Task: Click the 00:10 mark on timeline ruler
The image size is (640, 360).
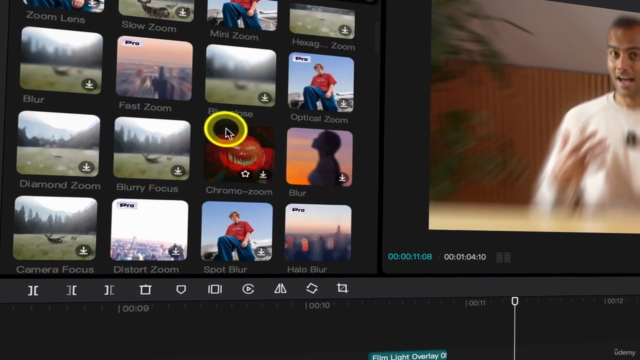Action: pos(318,305)
